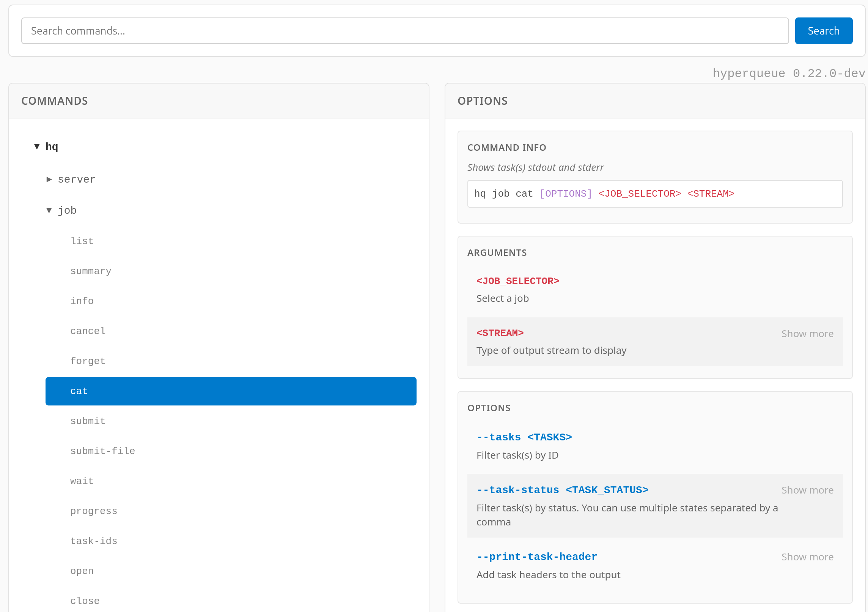This screenshot has width=868, height=612.
Task: Show more for the STREAM argument
Action: (807, 334)
